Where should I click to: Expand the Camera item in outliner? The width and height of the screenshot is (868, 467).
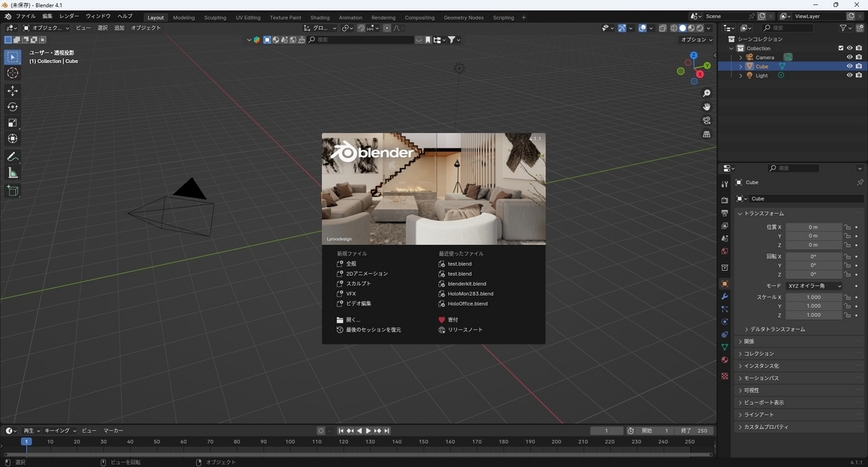[x=741, y=57]
